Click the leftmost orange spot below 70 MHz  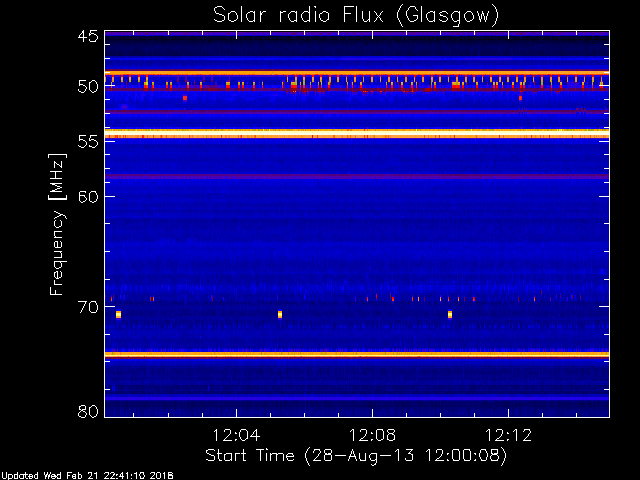[x=119, y=314]
